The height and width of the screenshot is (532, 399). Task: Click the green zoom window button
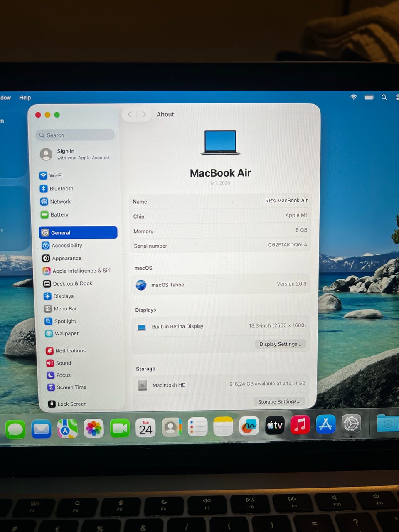tap(57, 115)
